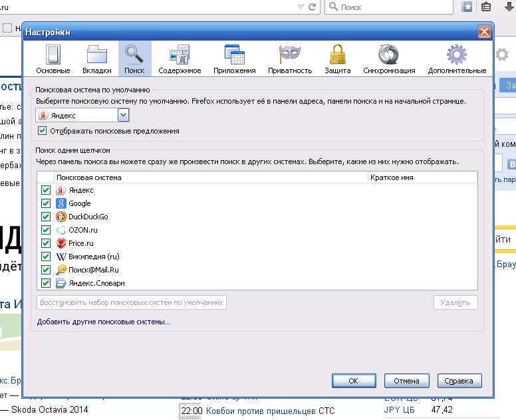Toggle the Поиск@Mail.Ru checkbox
The width and height of the screenshot is (516, 420).
click(x=46, y=270)
